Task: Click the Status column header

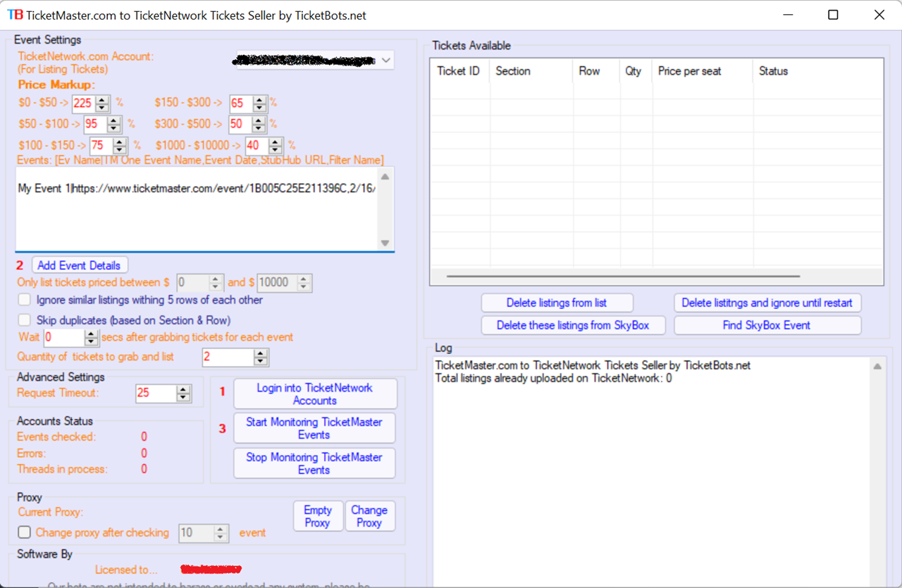Action: 817,71
